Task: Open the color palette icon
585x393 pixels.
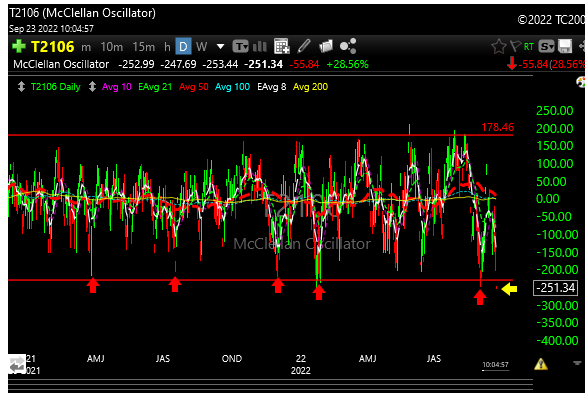Action: click(x=581, y=81)
